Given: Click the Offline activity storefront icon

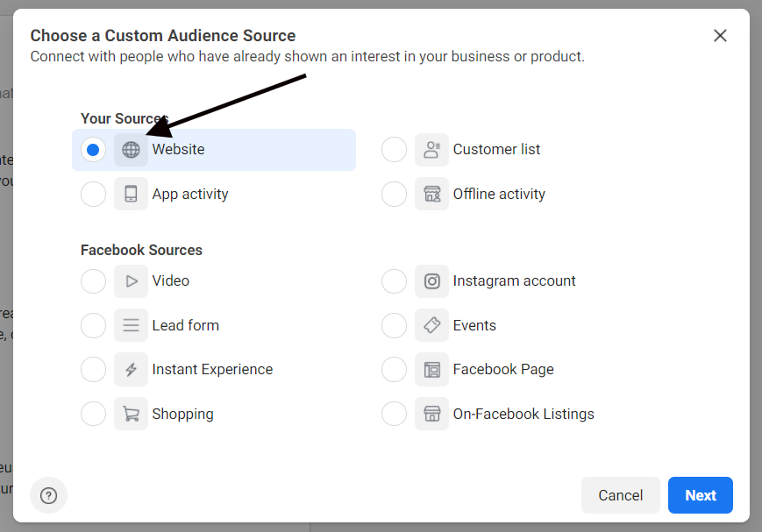Looking at the screenshot, I should [x=431, y=194].
